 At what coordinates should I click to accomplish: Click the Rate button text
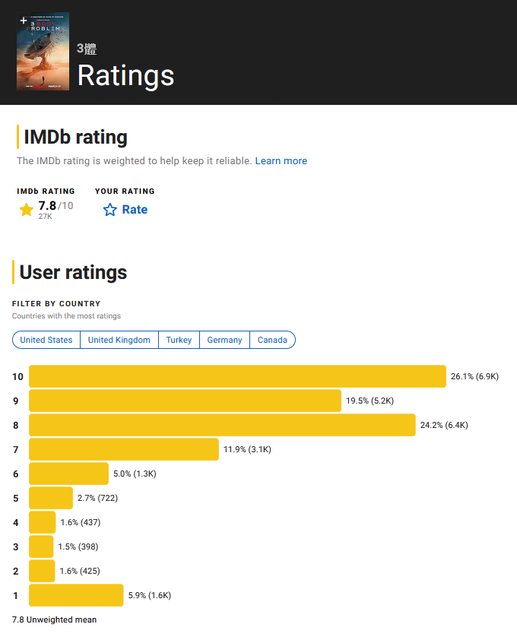tap(135, 210)
